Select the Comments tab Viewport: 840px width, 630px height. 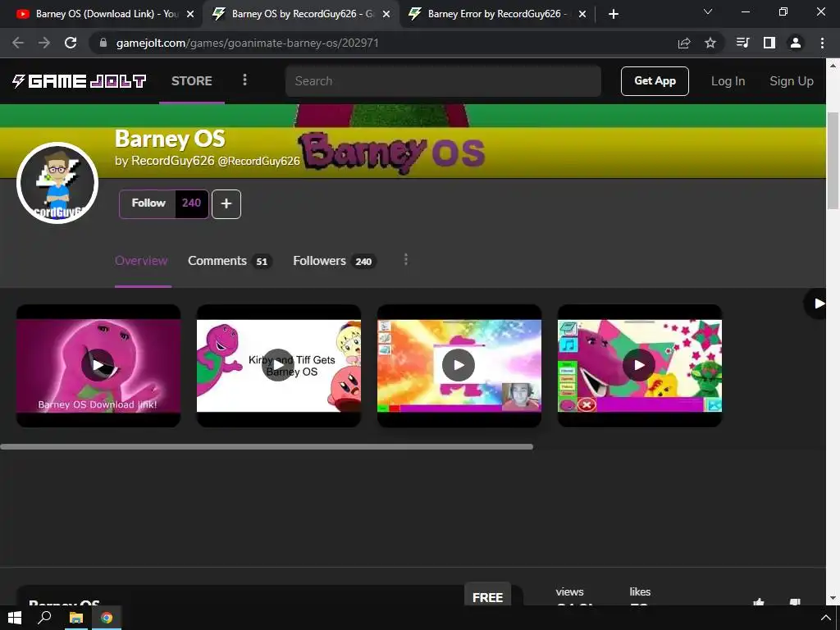230,261
